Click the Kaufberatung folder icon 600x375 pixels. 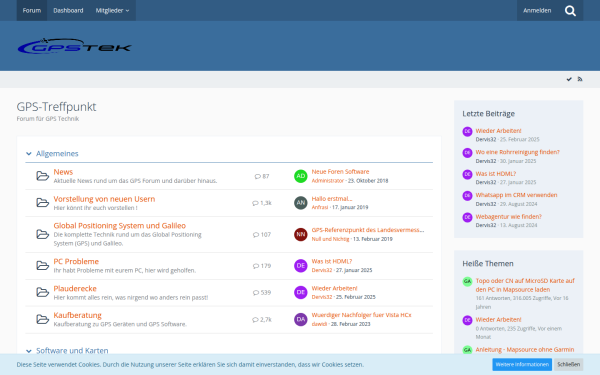[42, 319]
